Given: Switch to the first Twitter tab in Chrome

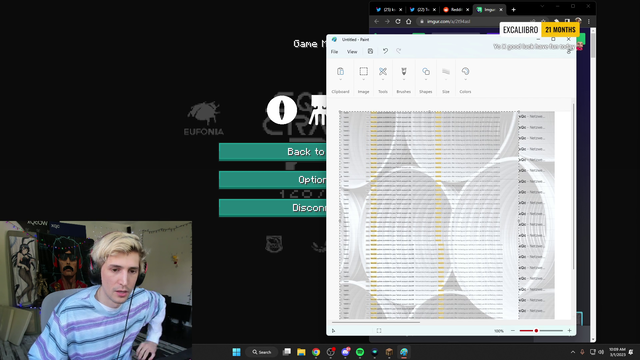Looking at the screenshot, I should click(388, 9).
